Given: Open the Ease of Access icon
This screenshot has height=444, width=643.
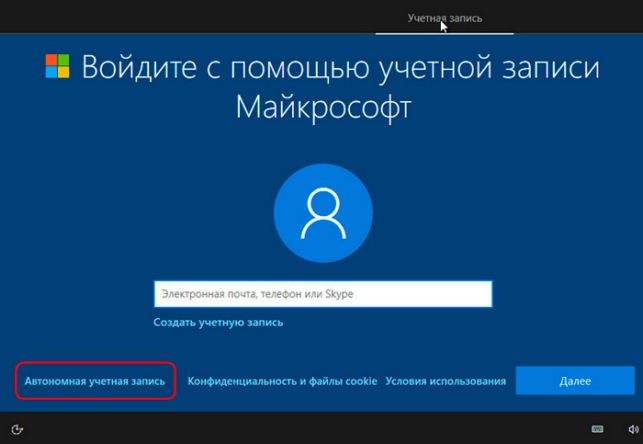Looking at the screenshot, I should 17,429.
